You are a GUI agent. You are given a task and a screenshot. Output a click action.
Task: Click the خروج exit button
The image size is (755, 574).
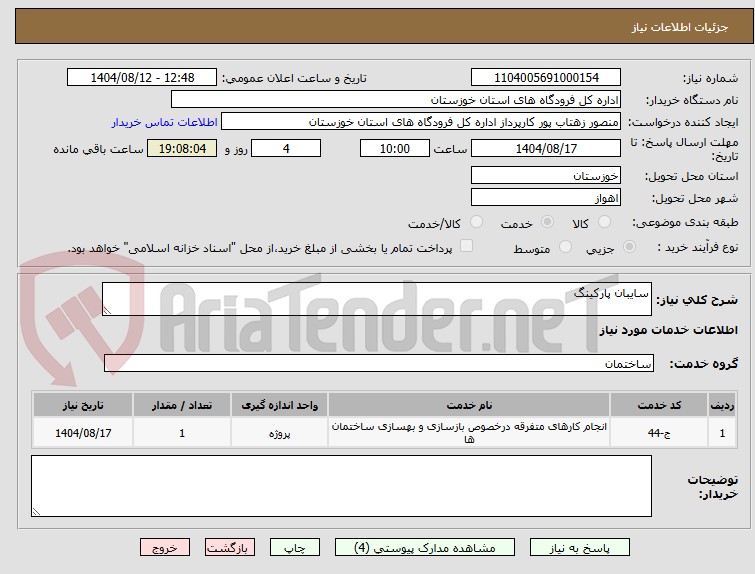tap(165, 548)
